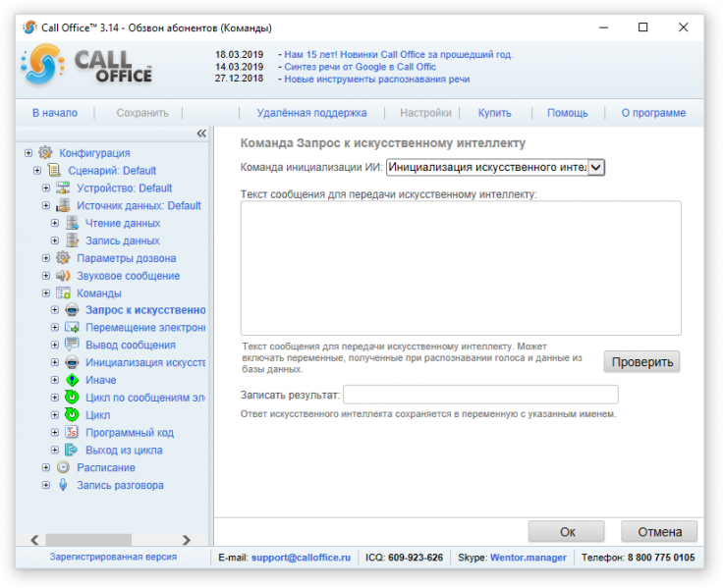
Task: Click the green Цикл loop icon
Action: coord(72,414)
